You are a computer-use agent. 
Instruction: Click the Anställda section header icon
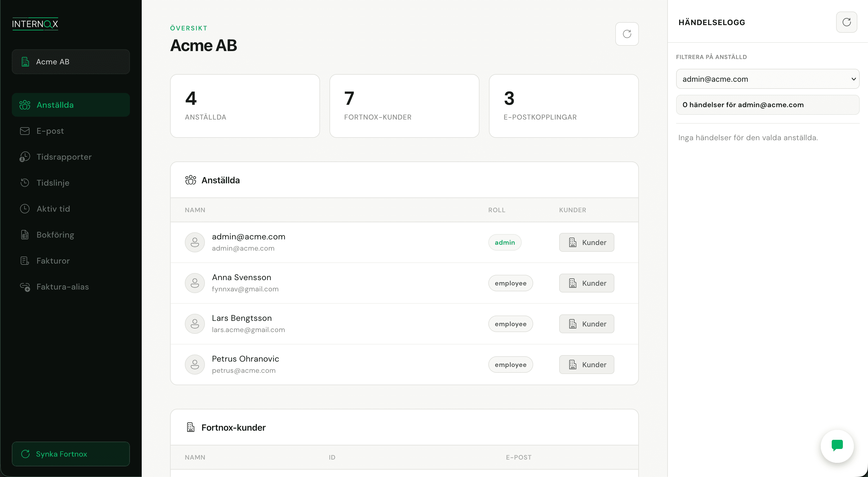(x=191, y=180)
